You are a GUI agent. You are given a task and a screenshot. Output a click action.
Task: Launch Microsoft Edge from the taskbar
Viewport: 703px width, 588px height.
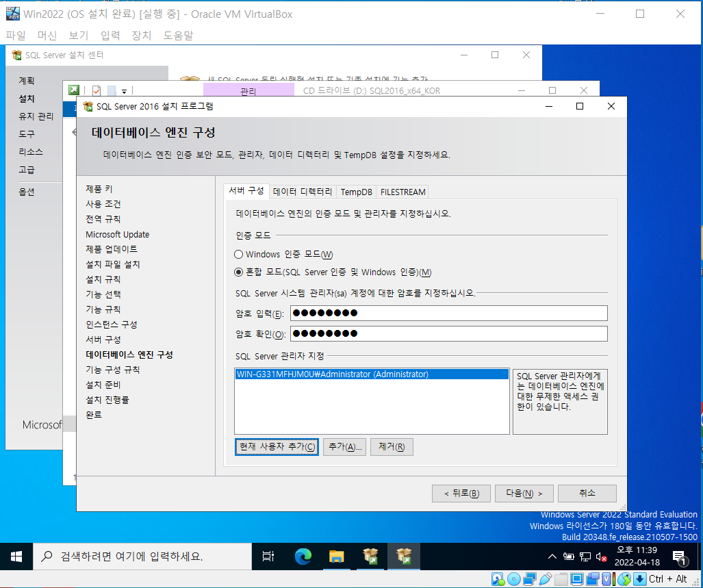[x=303, y=557]
